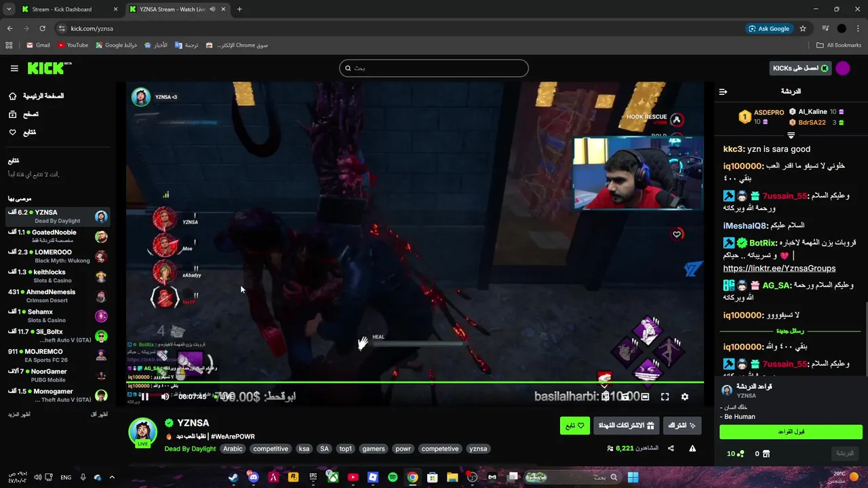Open following sidebar item
Image resolution: width=868 pixels, height=488 pixels.
click(22, 132)
